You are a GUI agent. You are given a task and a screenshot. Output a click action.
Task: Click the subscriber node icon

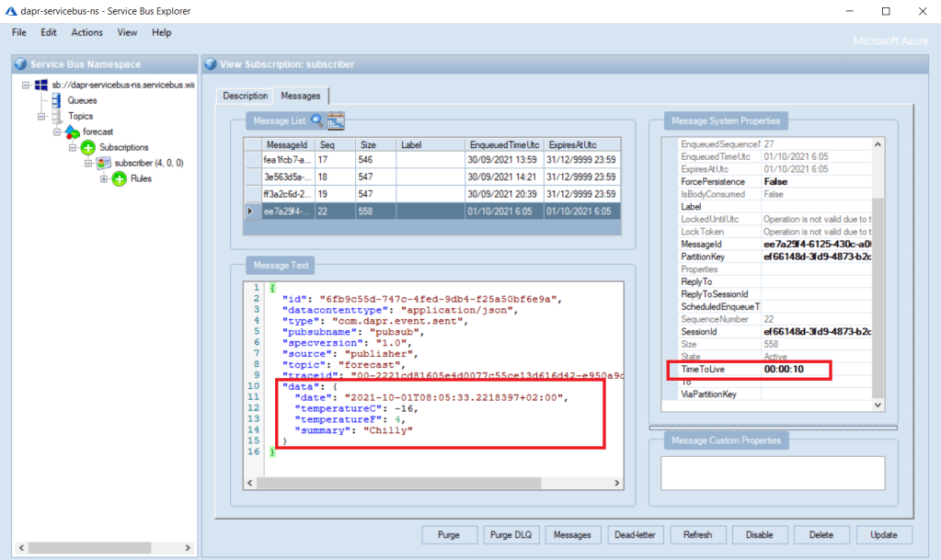pyautogui.click(x=103, y=163)
